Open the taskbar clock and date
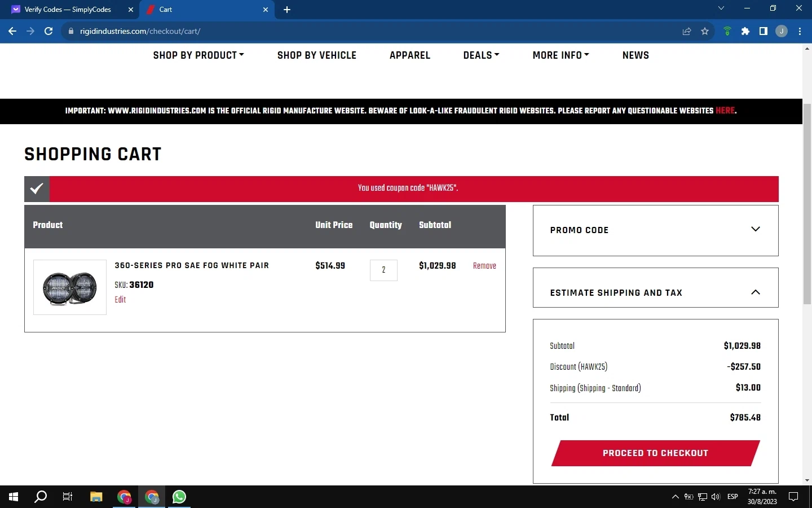This screenshot has width=812, height=508. pos(762,497)
